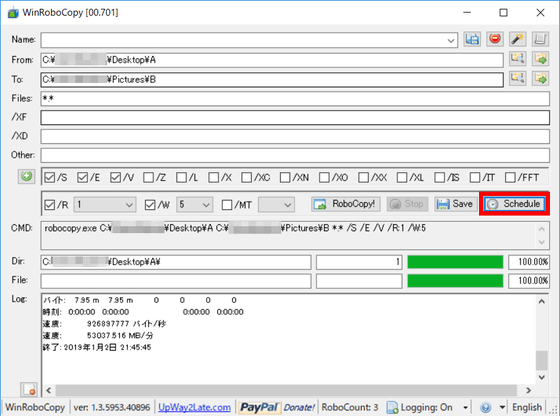The image size is (560, 416).
Task: Open the To folder with green-arrow icon
Action: coord(540,79)
